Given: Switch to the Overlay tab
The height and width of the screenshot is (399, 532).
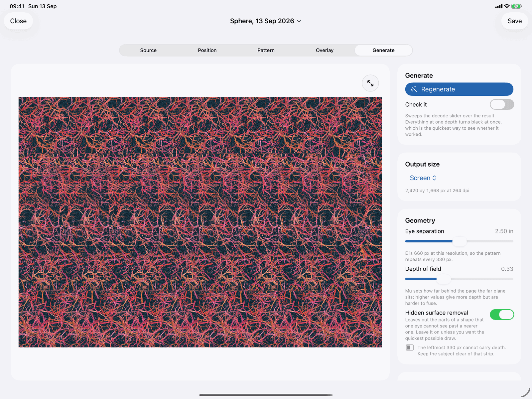Looking at the screenshot, I should (x=325, y=50).
